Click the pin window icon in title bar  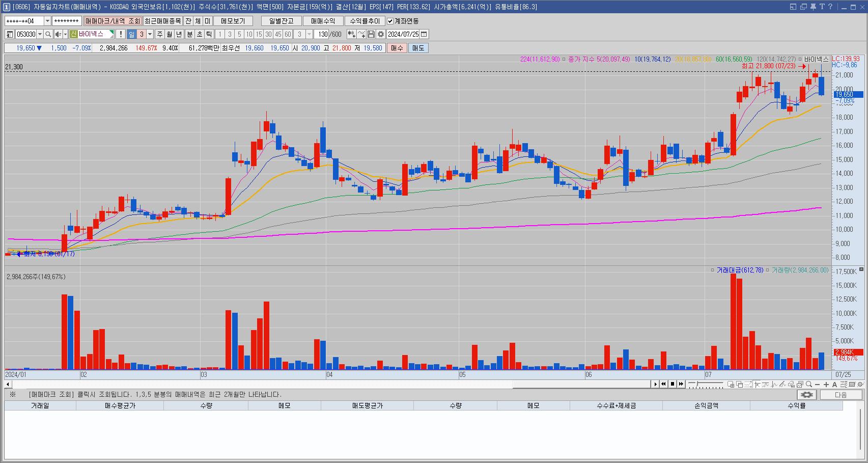pyautogui.click(x=813, y=7)
